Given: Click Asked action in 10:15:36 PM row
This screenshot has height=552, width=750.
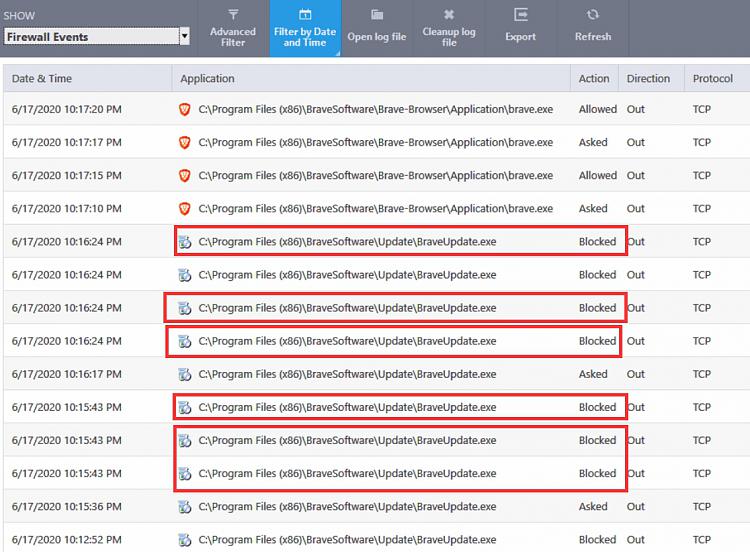Looking at the screenshot, I should point(593,507).
